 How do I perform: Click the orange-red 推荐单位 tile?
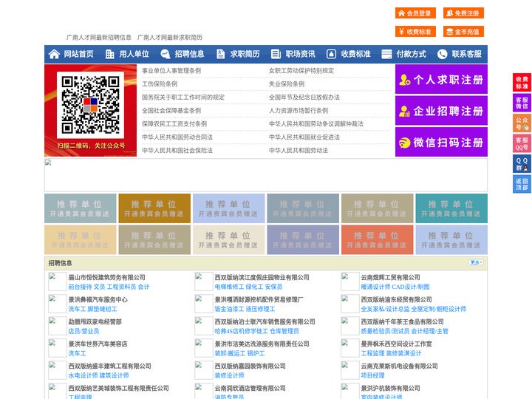378,240
